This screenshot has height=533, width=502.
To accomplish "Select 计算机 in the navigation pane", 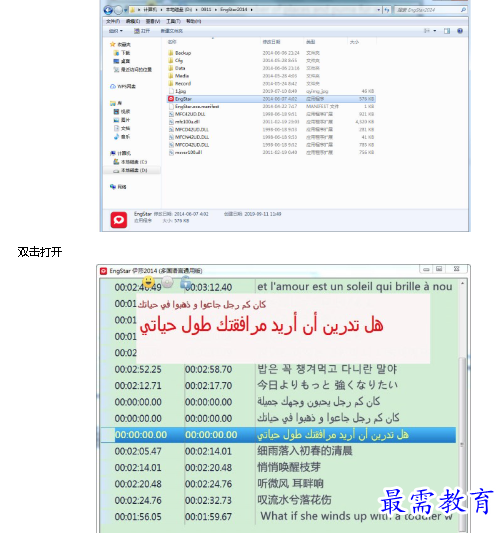I will tap(121, 153).
